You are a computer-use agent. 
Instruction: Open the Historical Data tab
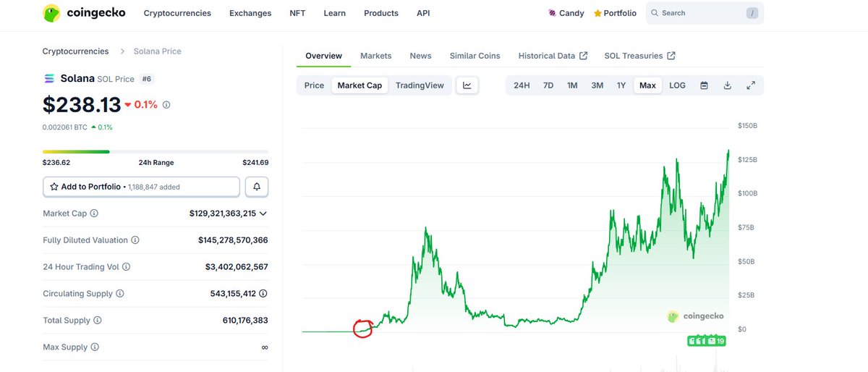point(553,56)
